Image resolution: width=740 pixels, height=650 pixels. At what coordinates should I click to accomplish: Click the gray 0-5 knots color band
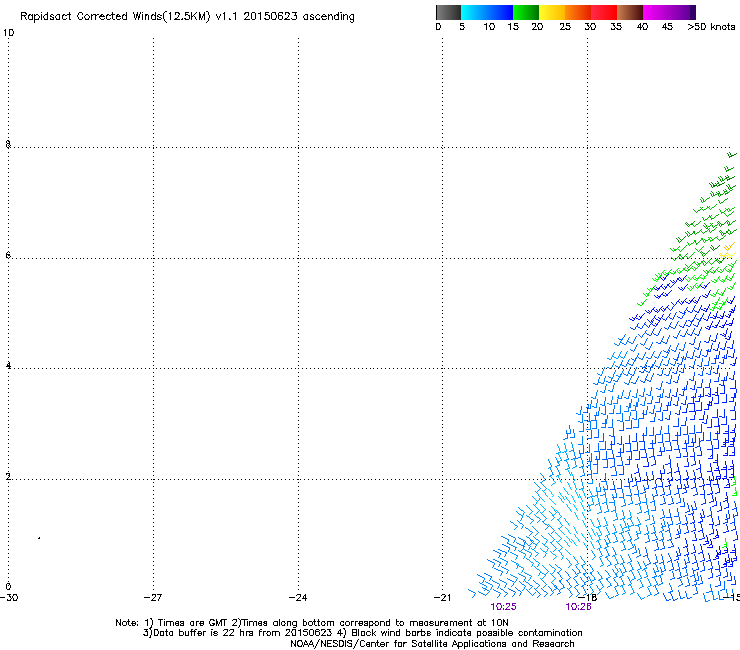click(x=448, y=12)
